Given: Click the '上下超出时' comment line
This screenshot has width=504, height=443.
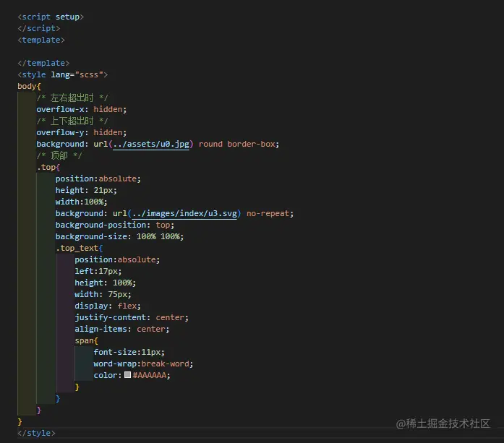Looking at the screenshot, I should click(72, 121).
